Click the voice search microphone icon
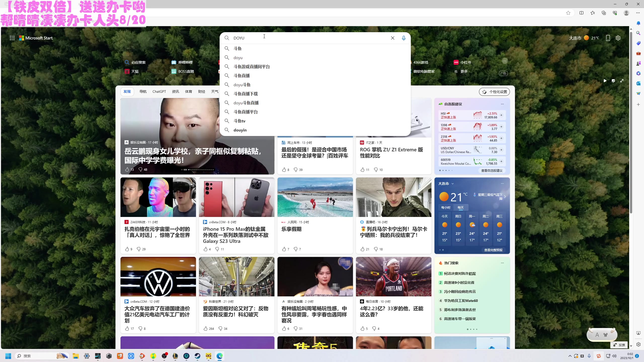 pyautogui.click(x=404, y=38)
